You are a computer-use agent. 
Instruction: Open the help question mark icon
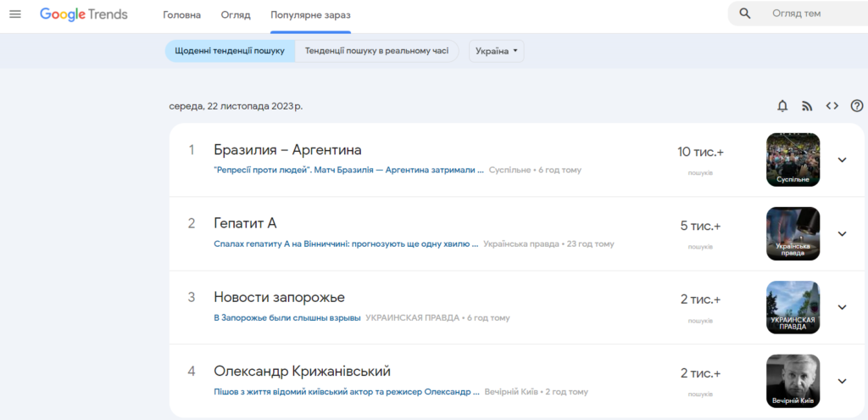pyautogui.click(x=856, y=106)
